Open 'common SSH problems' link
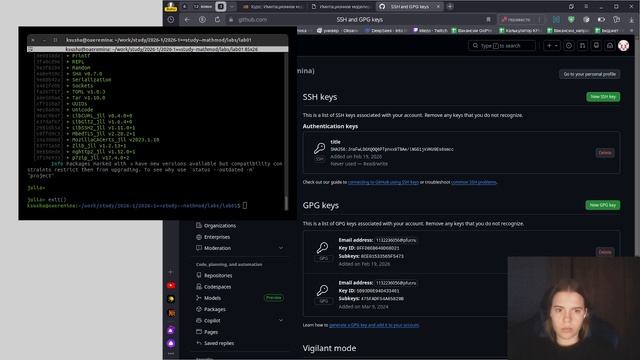Viewport: 640px width, 360px height. [473, 182]
